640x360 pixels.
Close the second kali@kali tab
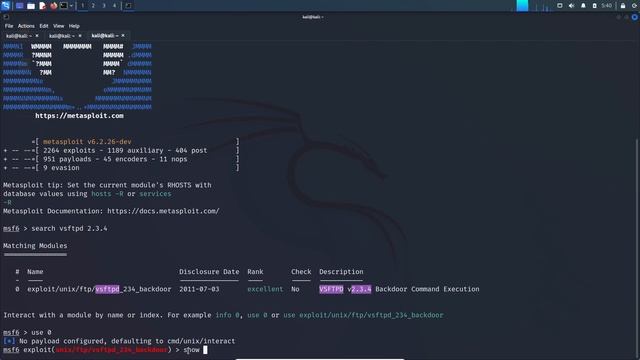80,36
